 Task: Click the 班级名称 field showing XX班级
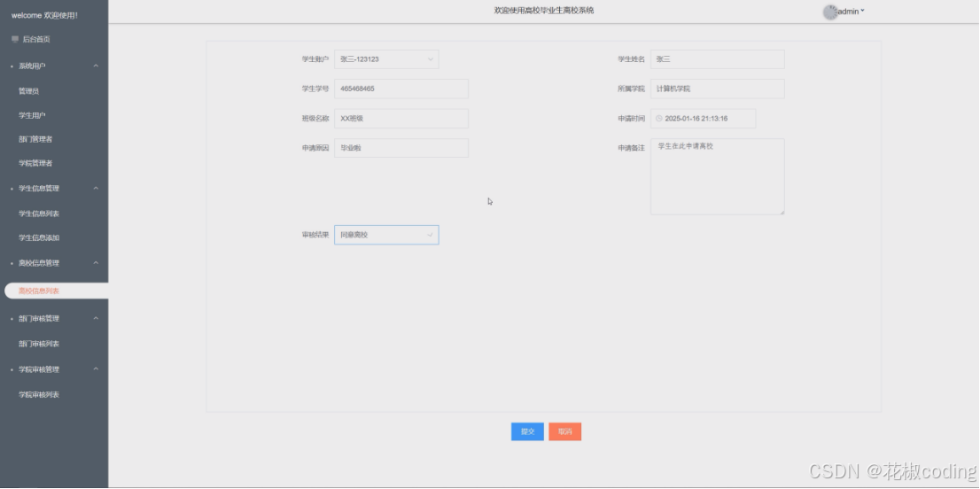(401, 119)
